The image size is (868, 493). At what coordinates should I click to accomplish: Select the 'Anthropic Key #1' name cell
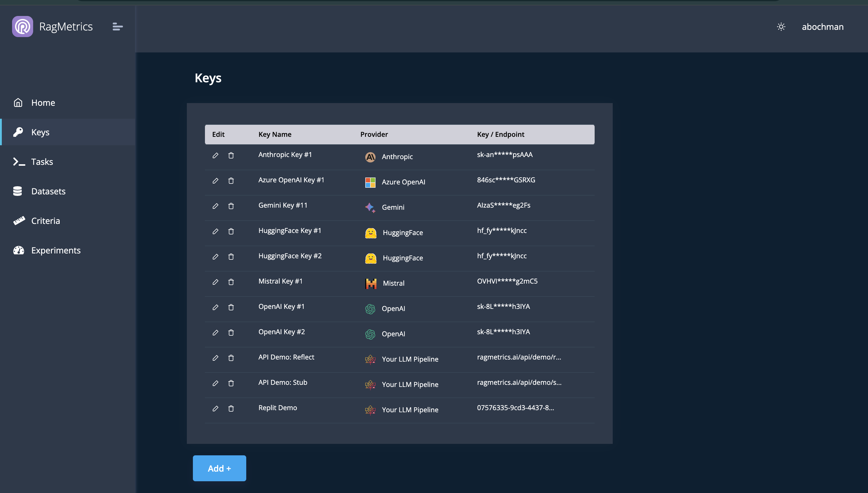click(x=285, y=155)
